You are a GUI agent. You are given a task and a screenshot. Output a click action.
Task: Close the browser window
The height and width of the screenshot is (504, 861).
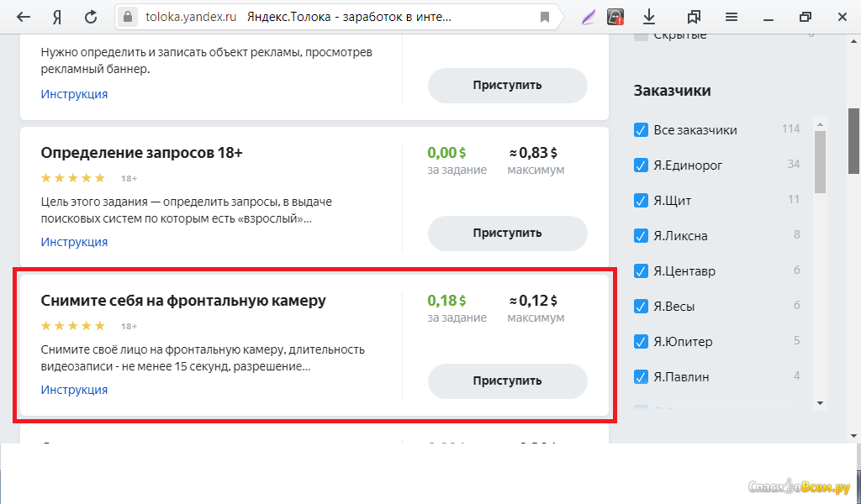coord(843,17)
